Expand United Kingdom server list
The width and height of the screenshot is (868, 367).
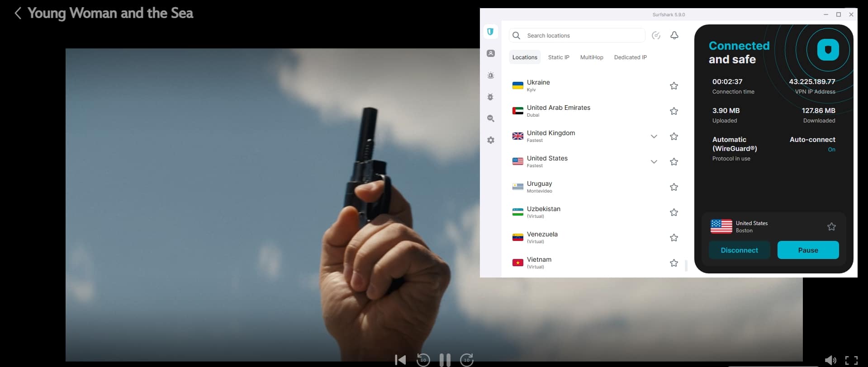pos(654,136)
